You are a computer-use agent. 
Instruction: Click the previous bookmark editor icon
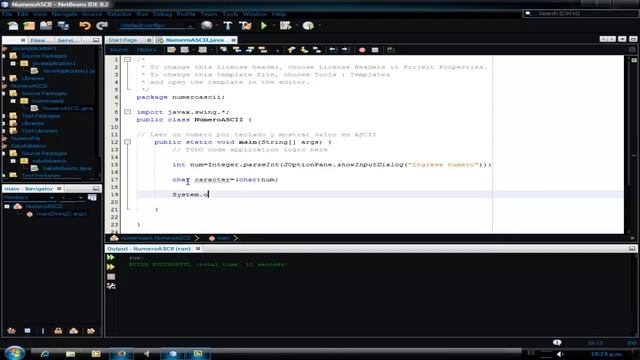(x=291, y=50)
